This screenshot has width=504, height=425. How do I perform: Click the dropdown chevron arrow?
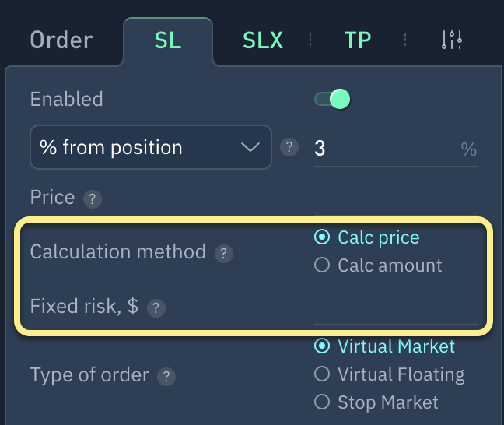click(250, 147)
